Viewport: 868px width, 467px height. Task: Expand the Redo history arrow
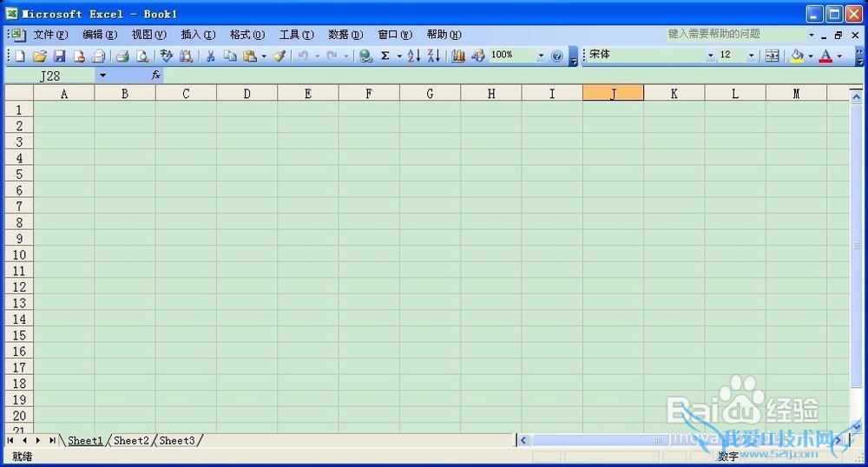(x=346, y=56)
